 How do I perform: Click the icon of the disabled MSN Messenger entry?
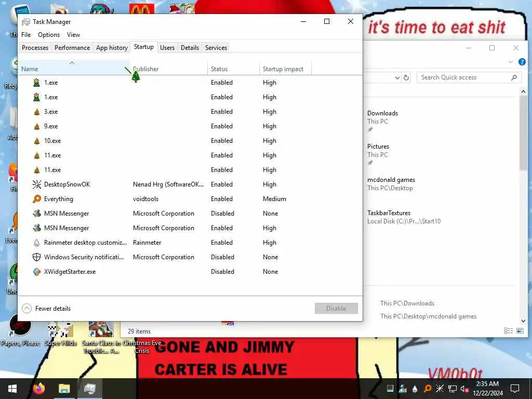click(37, 214)
